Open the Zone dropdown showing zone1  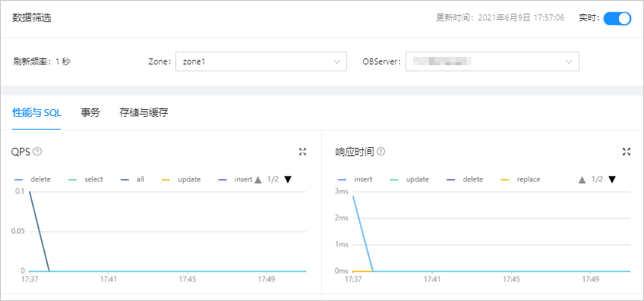(261, 61)
